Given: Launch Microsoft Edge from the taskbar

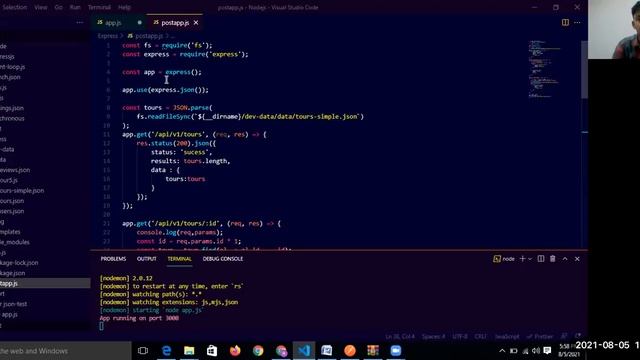Looking at the screenshot, I should [167, 351].
